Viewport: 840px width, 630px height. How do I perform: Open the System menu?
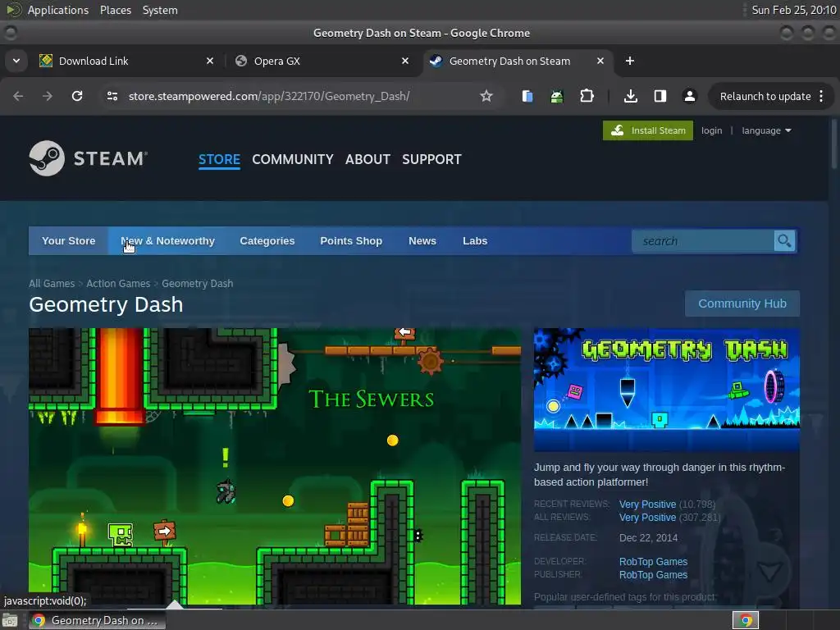click(160, 10)
